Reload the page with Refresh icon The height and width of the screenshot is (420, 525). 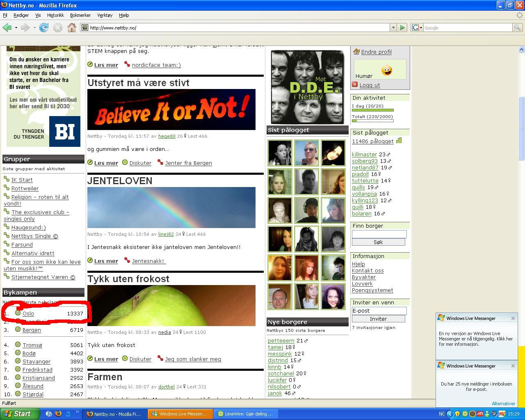pyautogui.click(x=44, y=27)
